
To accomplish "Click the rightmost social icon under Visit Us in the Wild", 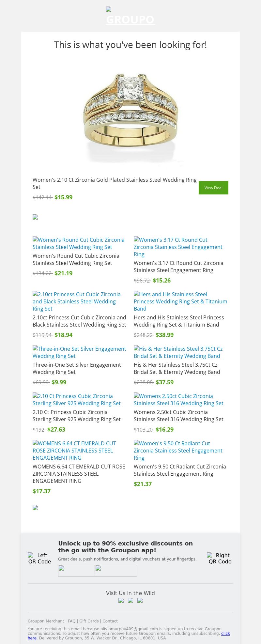I will (x=140, y=600).
